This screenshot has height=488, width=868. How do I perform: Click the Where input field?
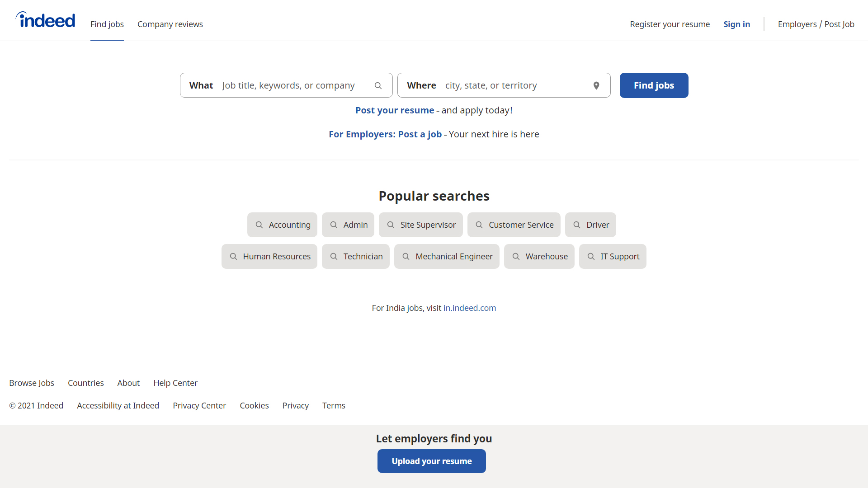(x=515, y=85)
